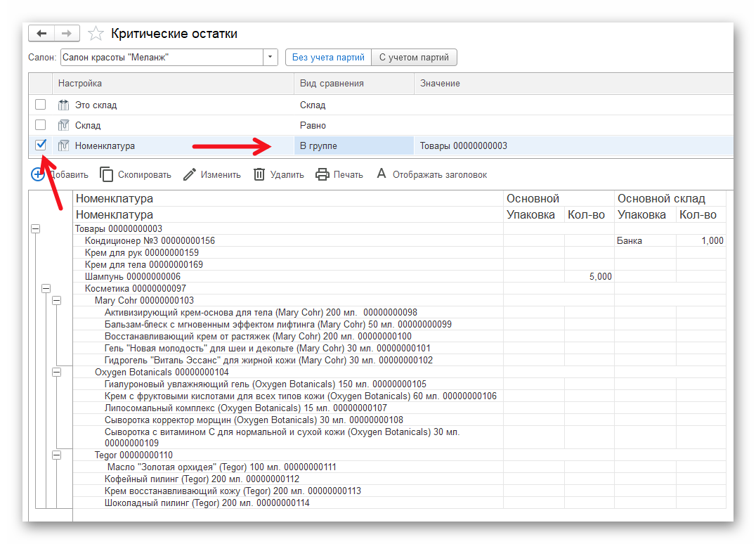Switch to 'Без учета партий' mode

point(328,58)
